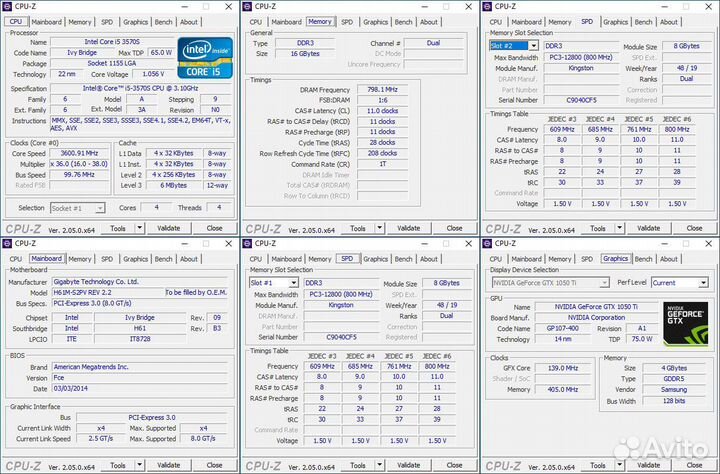Expand Tools arrow in the Mainboard window

coord(140,465)
